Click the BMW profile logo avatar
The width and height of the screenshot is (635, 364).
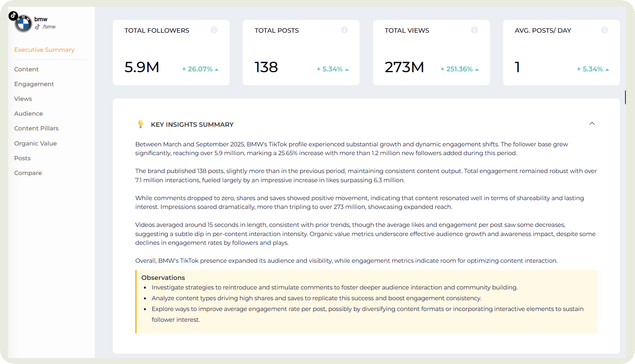coord(24,24)
